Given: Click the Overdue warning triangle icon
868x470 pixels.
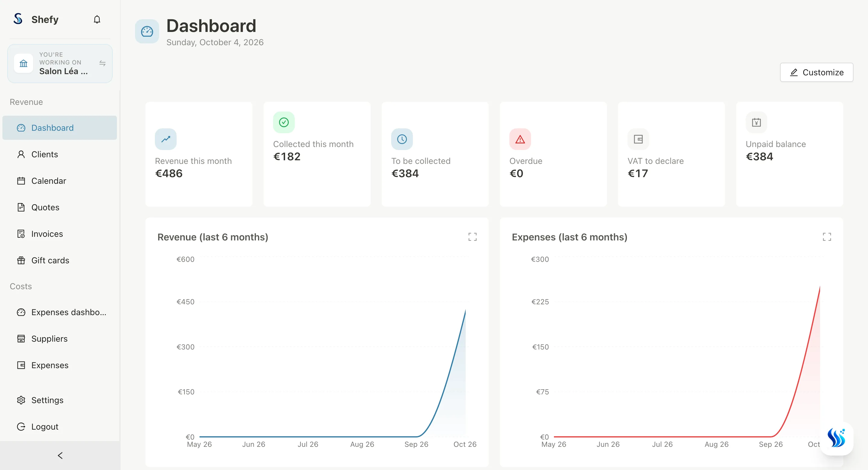Looking at the screenshot, I should point(520,139).
